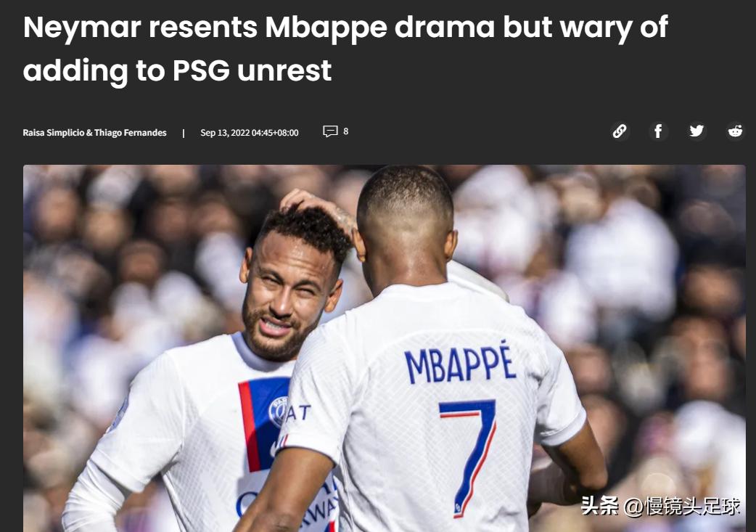Image resolution: width=756 pixels, height=532 pixels.
Task: Share the article on Facebook
Action: pyautogui.click(x=658, y=131)
